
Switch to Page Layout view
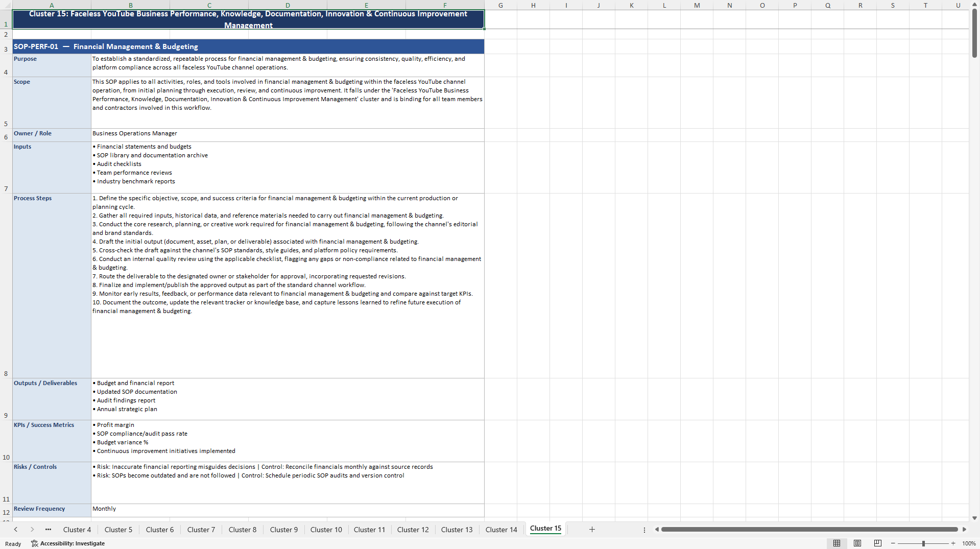tap(857, 543)
